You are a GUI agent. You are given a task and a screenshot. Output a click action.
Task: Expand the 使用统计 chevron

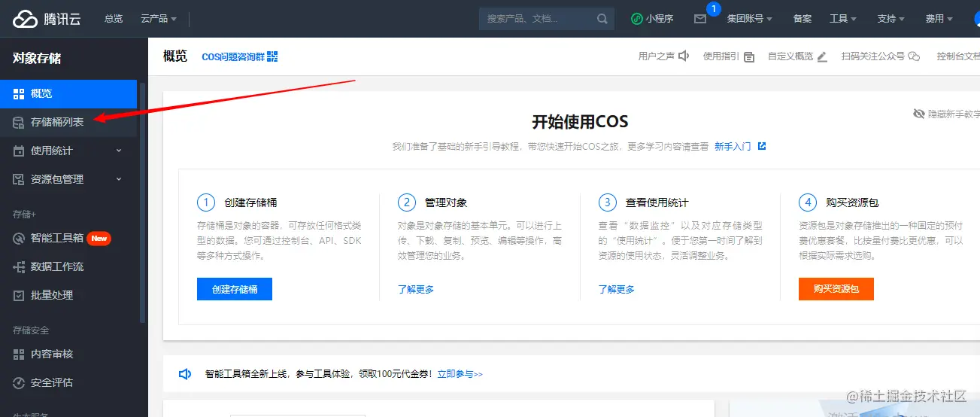point(119,151)
